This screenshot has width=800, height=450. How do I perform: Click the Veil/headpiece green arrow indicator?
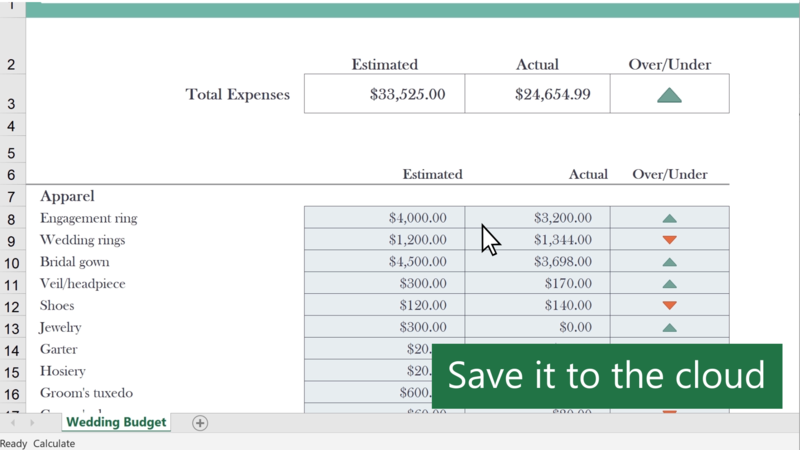coord(669,284)
